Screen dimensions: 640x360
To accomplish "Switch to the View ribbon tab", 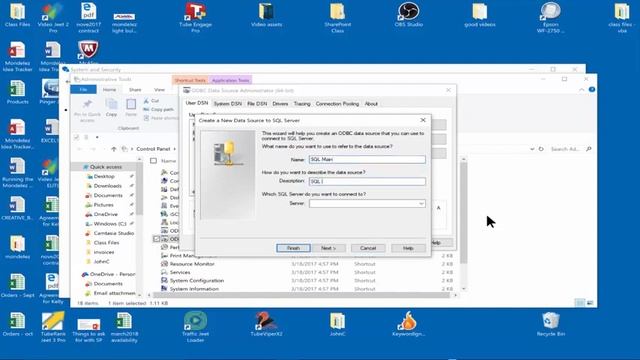I will 159,90.
